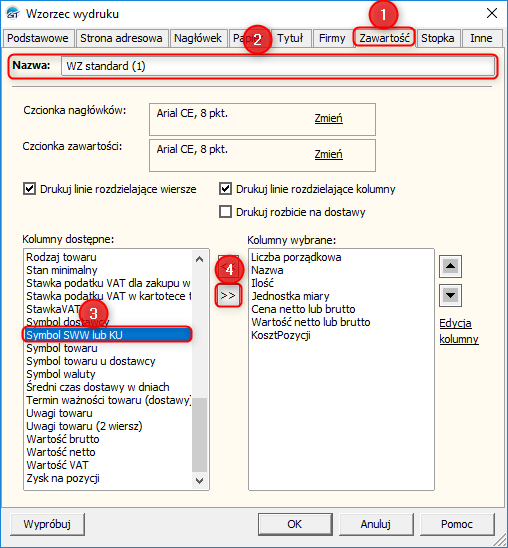
Task: Select Symbol towaru u dostawcy row
Action: tap(108, 361)
